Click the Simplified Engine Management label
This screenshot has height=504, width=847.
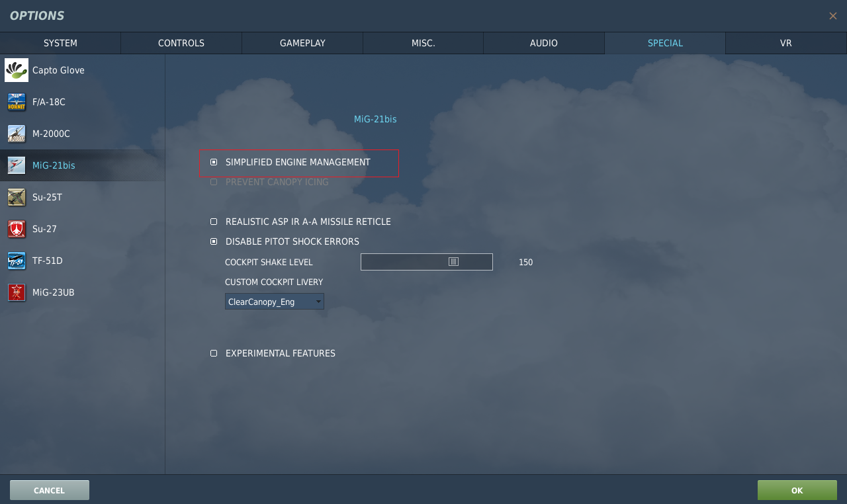[x=298, y=162]
